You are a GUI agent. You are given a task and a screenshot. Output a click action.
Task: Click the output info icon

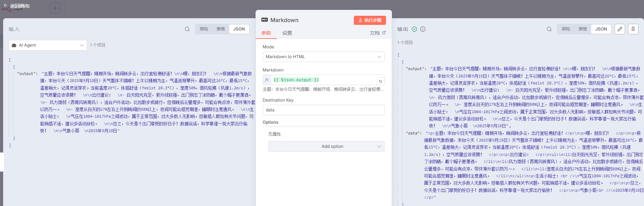click(x=423, y=29)
